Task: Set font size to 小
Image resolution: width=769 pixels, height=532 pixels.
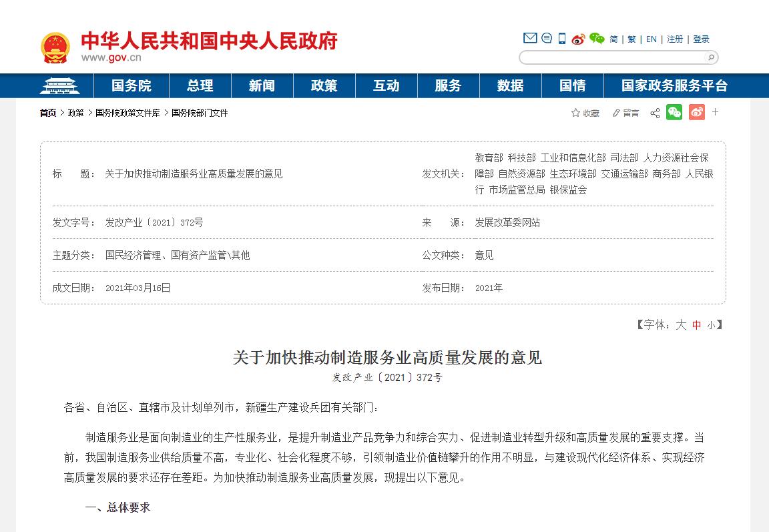Action: (x=711, y=326)
